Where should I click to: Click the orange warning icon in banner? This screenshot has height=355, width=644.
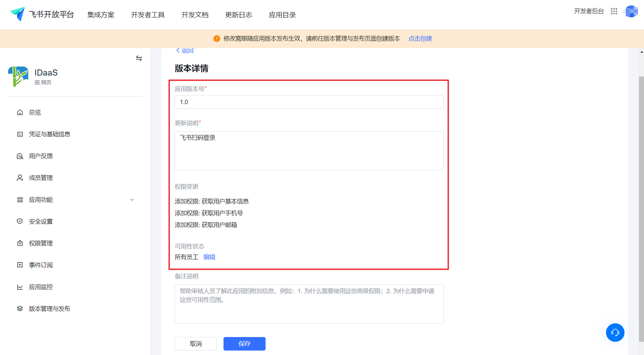click(217, 39)
